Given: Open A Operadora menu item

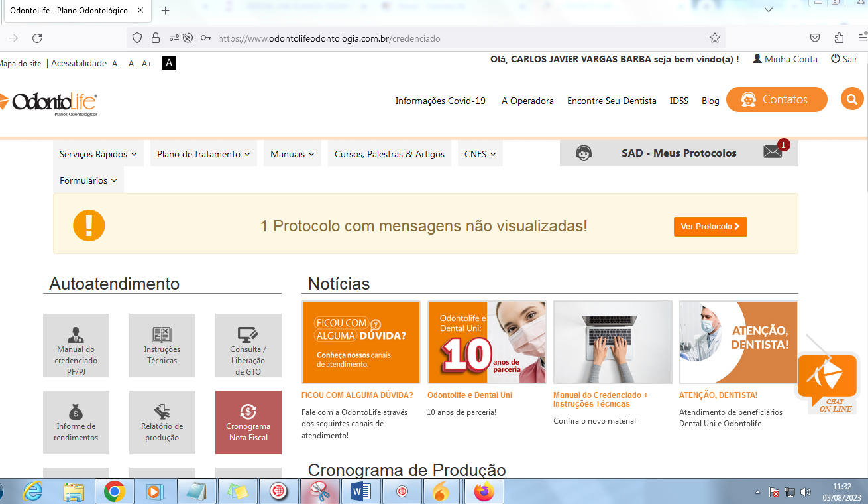Looking at the screenshot, I should (x=527, y=101).
